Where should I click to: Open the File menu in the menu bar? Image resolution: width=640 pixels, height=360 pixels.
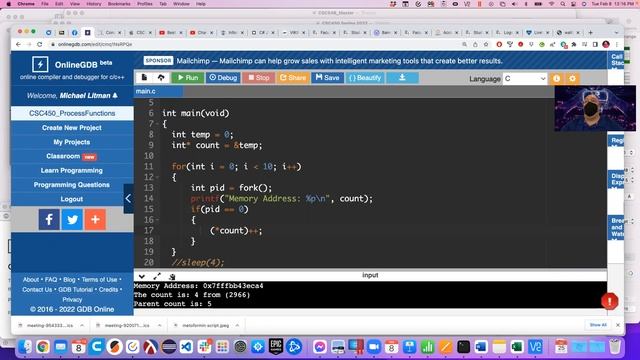click(45, 4)
